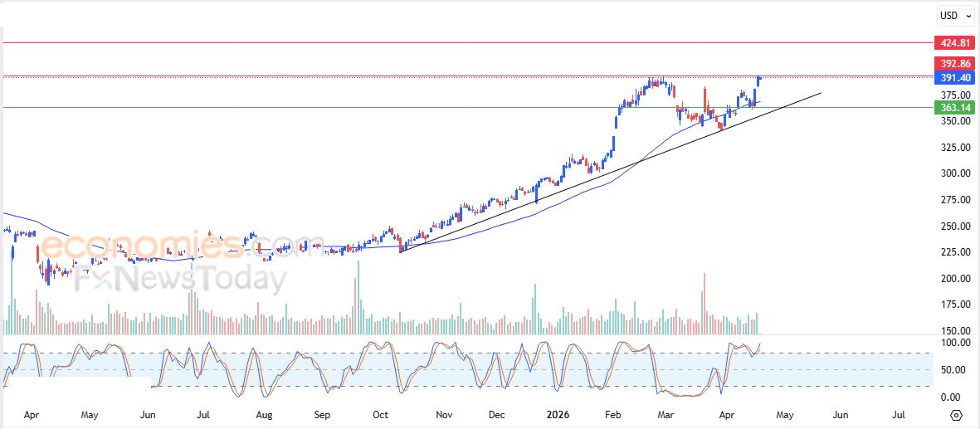Select the 392.86 red price label
This screenshot has width=980, height=429.
point(956,63)
